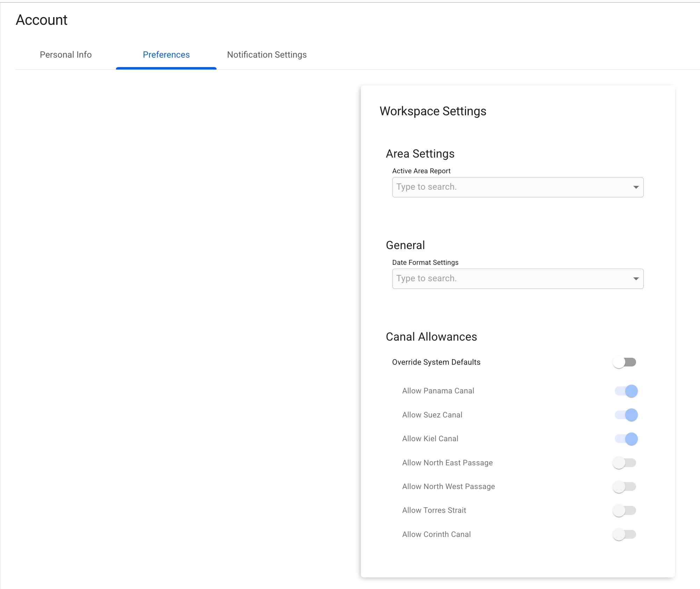The width and height of the screenshot is (700, 589).
Task: Click the General section title
Action: click(x=405, y=245)
